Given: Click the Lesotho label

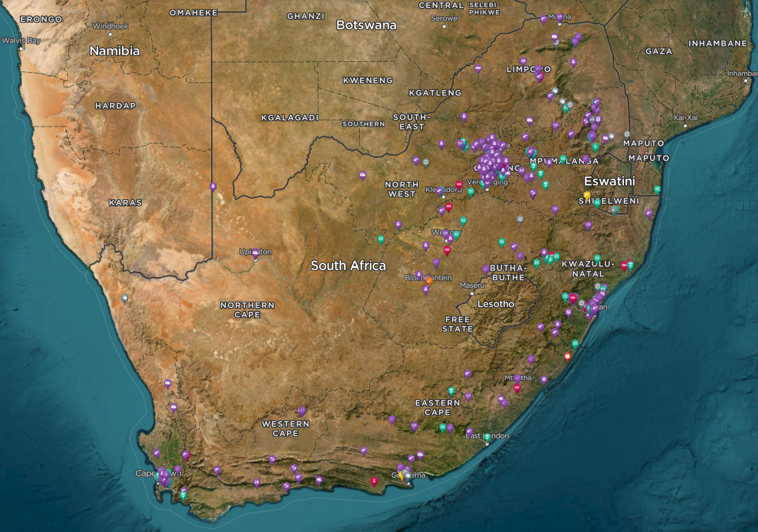Looking at the screenshot, I should [x=496, y=304].
